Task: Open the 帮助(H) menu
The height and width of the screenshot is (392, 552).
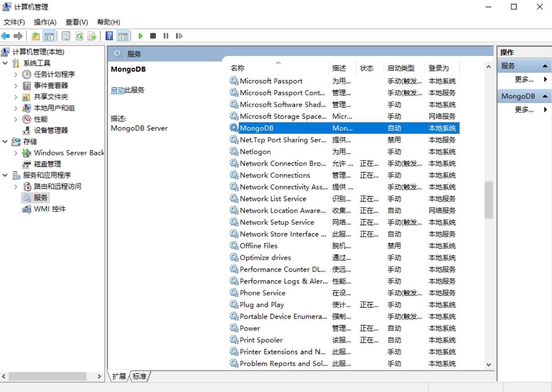Action: tap(108, 22)
